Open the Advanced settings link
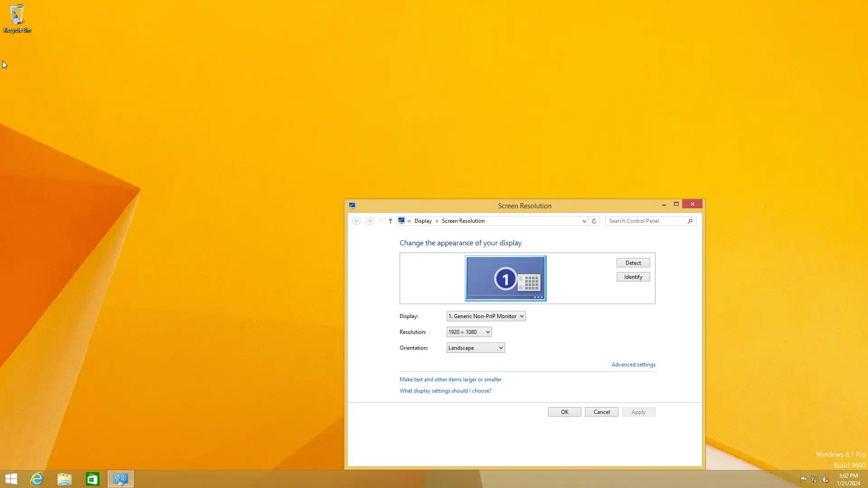This screenshot has height=488, width=868. point(633,365)
